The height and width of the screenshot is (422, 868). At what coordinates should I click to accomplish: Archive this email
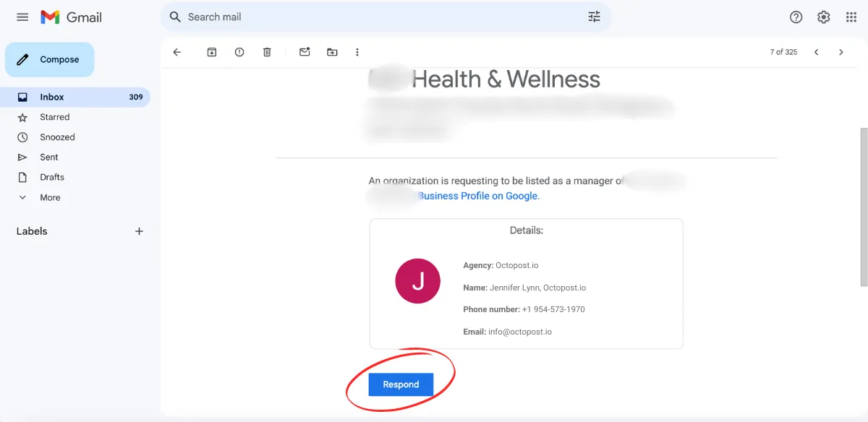212,52
